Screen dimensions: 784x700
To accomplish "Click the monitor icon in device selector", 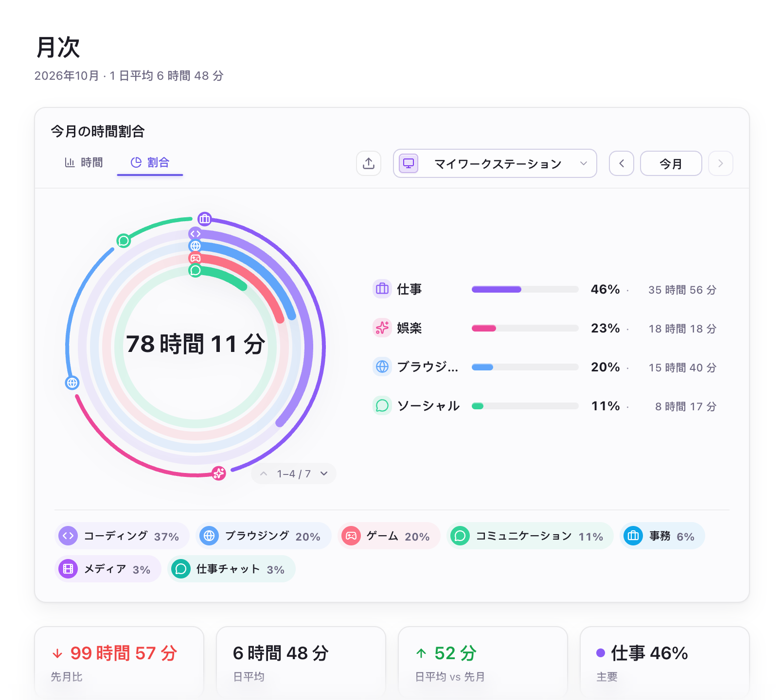I will 409,163.
